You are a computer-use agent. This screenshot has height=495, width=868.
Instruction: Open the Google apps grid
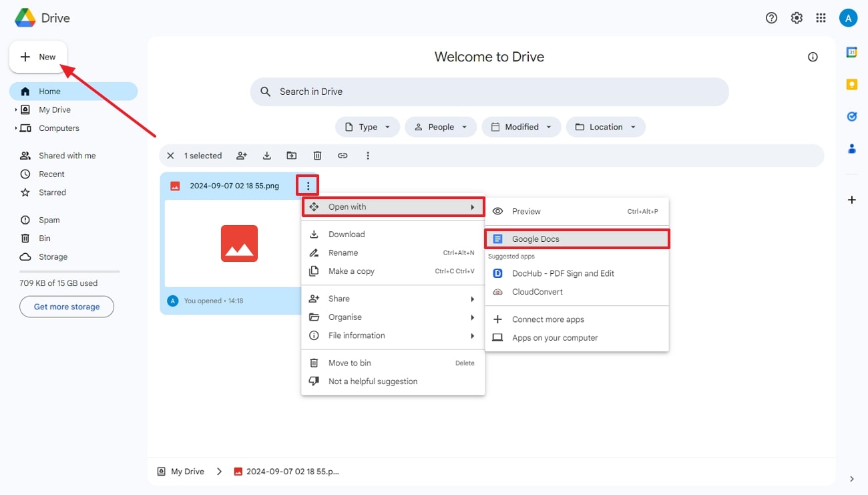(821, 18)
